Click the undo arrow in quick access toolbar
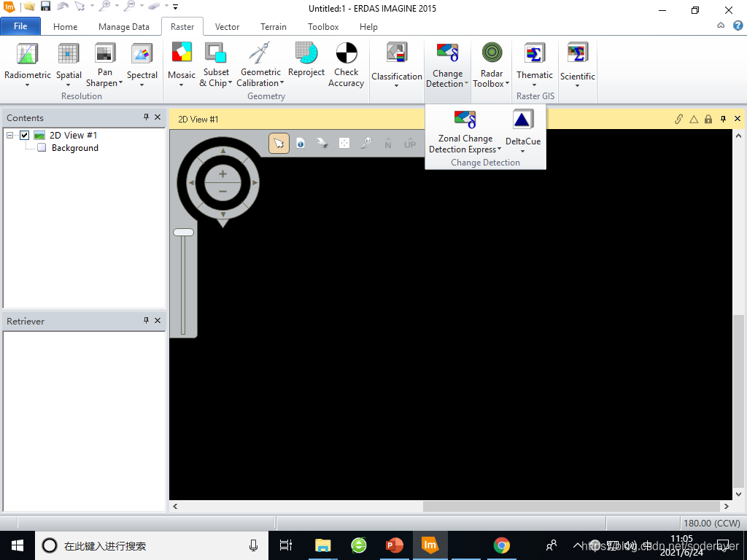Screen dimensions: 747x560 (63, 7)
